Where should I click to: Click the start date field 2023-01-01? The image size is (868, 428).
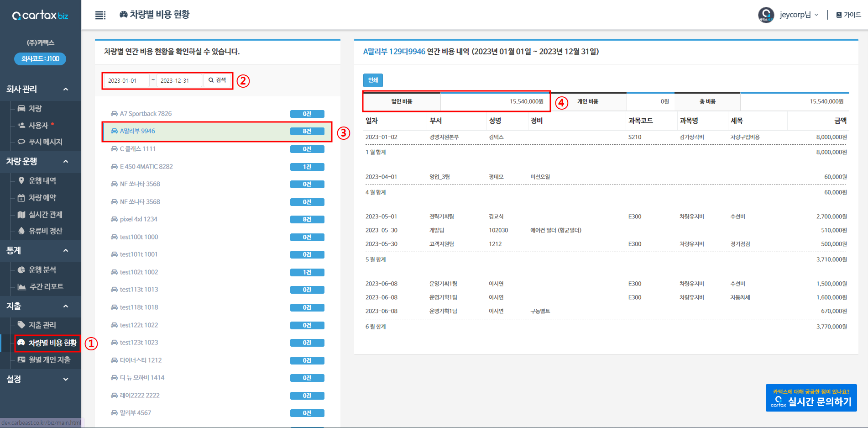pyautogui.click(x=127, y=80)
